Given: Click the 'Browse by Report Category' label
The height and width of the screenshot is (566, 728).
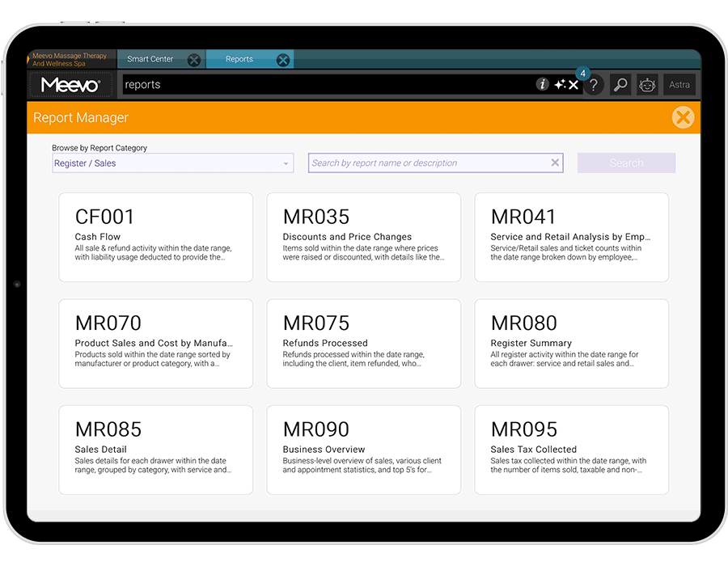Looking at the screenshot, I should [x=99, y=148].
